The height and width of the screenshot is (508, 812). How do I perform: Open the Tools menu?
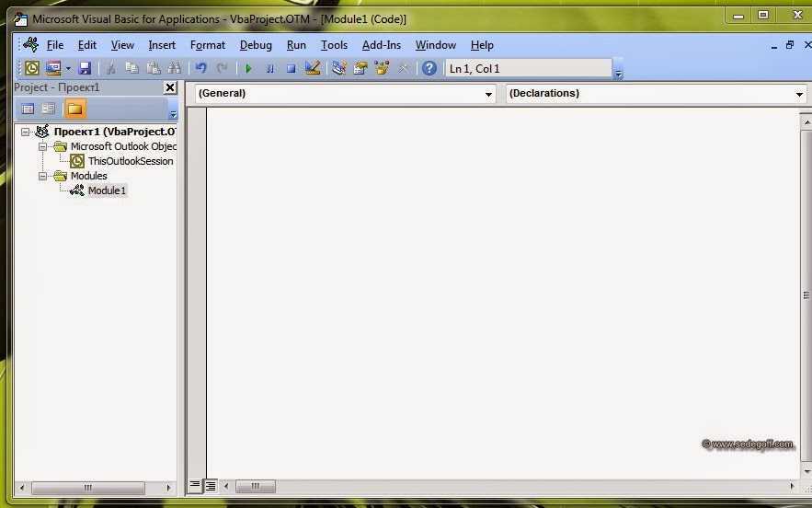[x=334, y=45]
